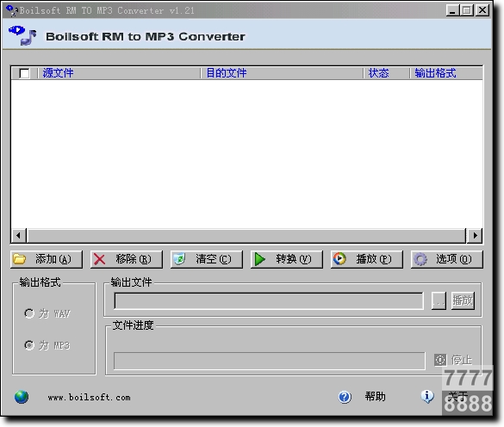Click the left arrow of horizontal scrollbar
Image resolution: width=504 pixels, height=427 pixels.
(x=19, y=236)
